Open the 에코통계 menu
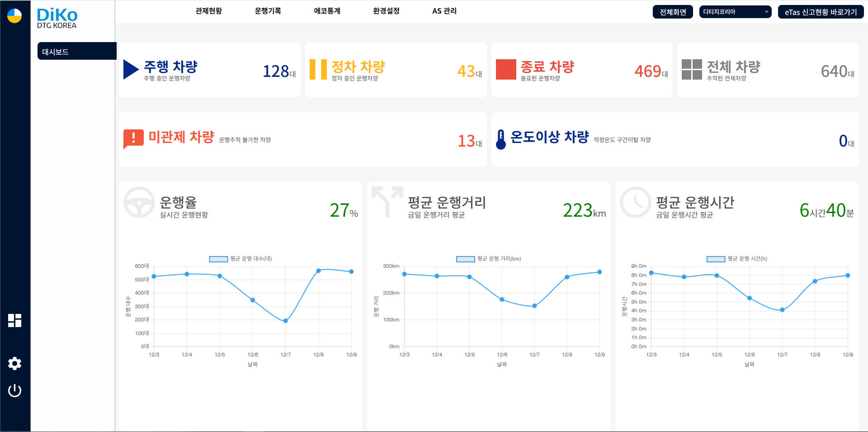Image resolution: width=868 pixels, height=432 pixels. pos(327,11)
